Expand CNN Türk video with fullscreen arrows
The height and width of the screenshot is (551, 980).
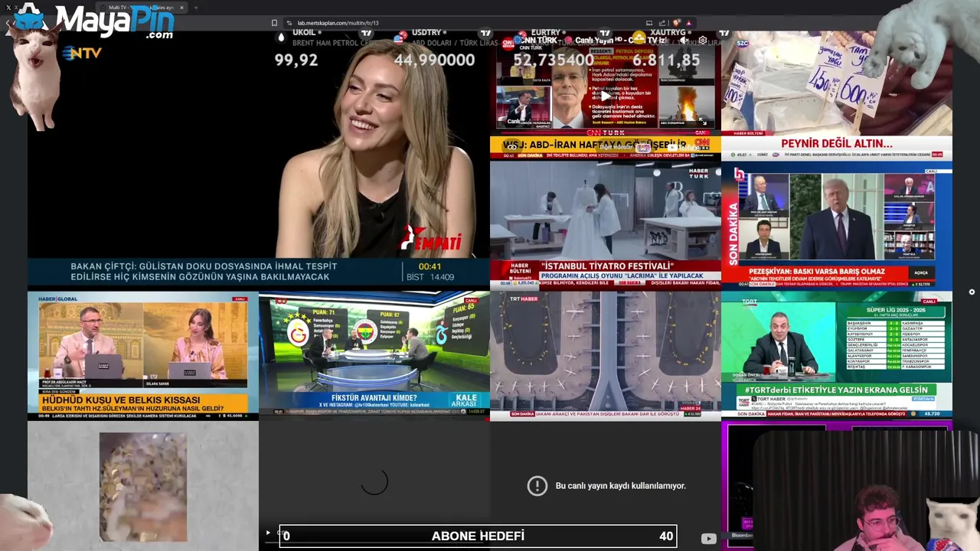click(x=703, y=122)
